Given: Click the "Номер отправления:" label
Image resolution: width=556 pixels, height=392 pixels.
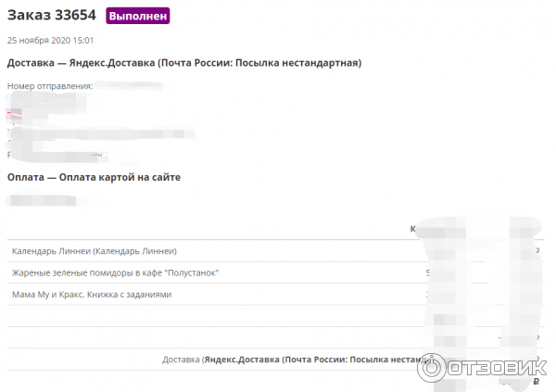Looking at the screenshot, I should 50,86.
